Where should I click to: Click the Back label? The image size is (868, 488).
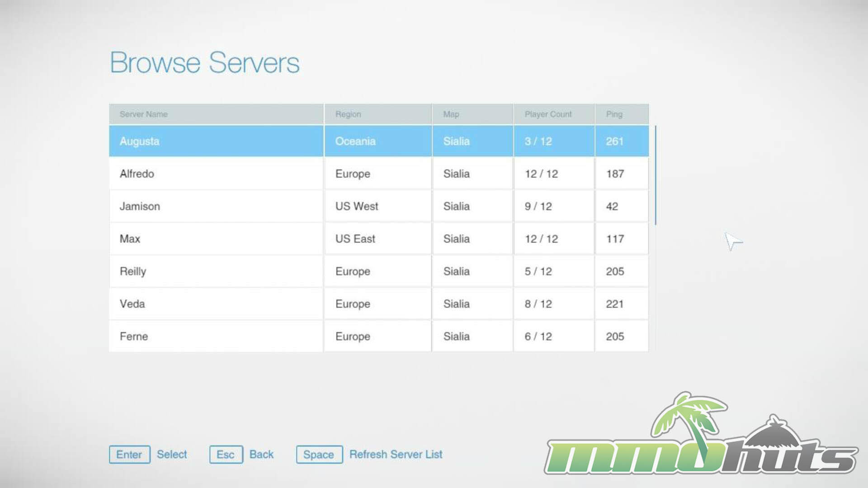[x=261, y=455]
